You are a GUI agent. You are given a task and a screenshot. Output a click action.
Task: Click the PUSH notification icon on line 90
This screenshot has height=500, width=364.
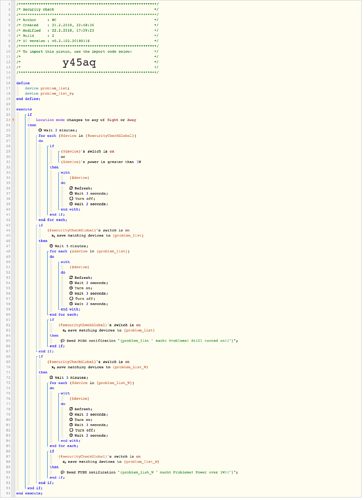(62, 472)
